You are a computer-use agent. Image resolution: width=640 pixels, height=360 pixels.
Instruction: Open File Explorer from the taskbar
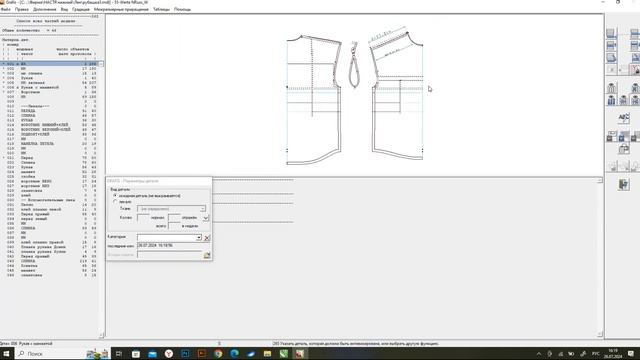(267, 353)
